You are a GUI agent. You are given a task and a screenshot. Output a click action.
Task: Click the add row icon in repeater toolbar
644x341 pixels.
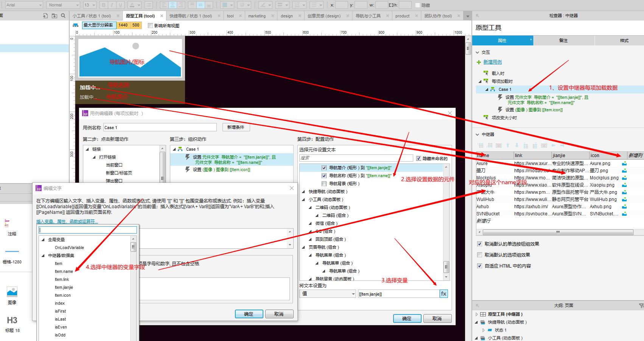(x=481, y=145)
